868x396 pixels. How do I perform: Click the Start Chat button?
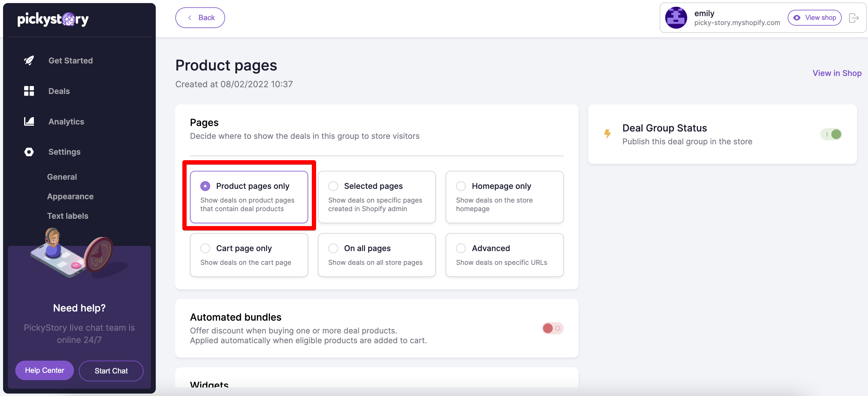pyautogui.click(x=111, y=371)
